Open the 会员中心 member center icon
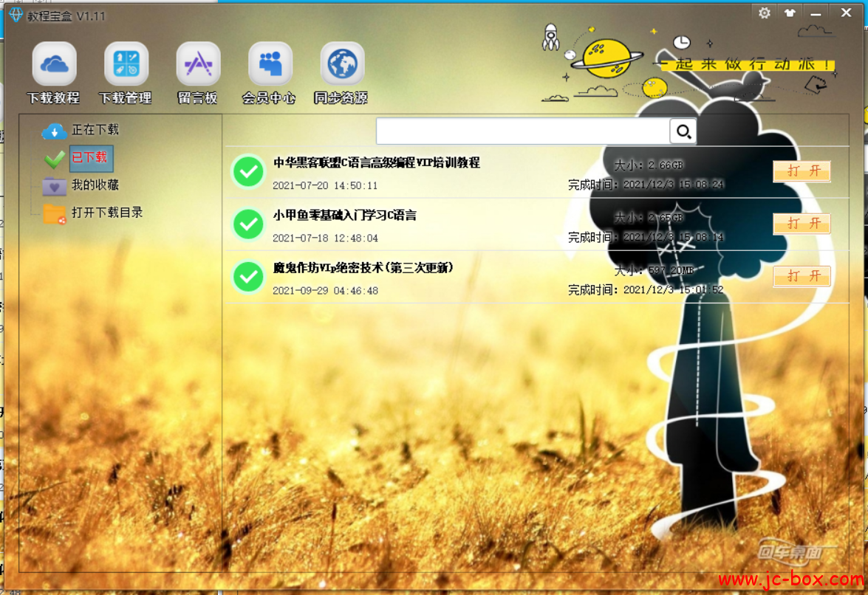This screenshot has height=595, width=868. [270, 64]
